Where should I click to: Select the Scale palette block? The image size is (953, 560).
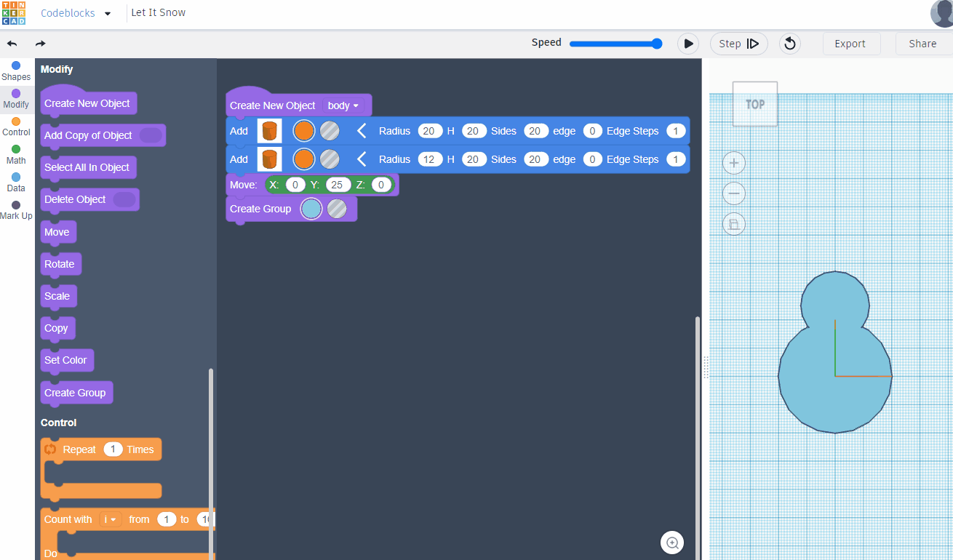pyautogui.click(x=58, y=296)
